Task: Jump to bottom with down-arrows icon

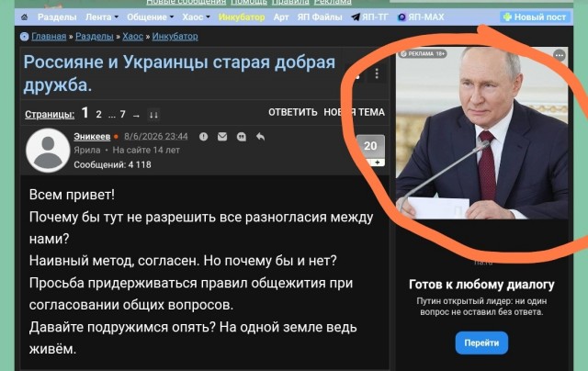Action: [x=153, y=115]
